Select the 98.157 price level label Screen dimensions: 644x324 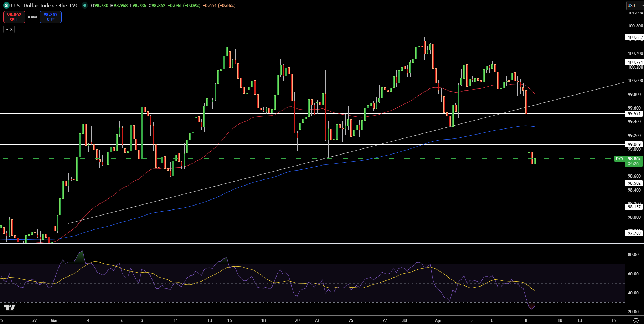634,207
